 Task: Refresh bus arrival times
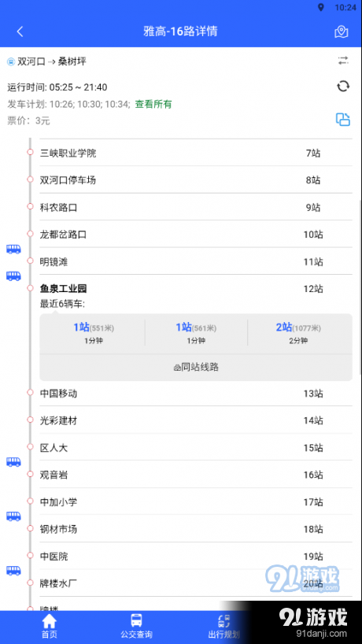pos(343,87)
